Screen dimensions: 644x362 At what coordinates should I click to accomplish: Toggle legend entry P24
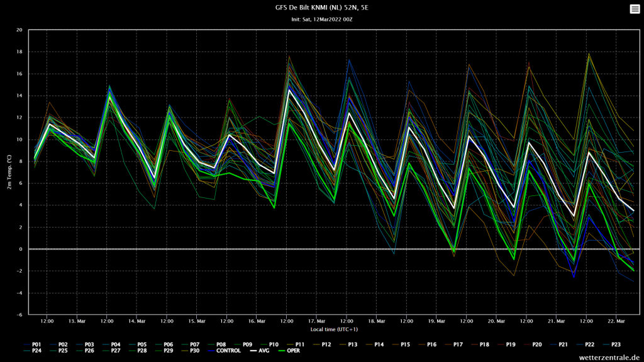[32, 351]
